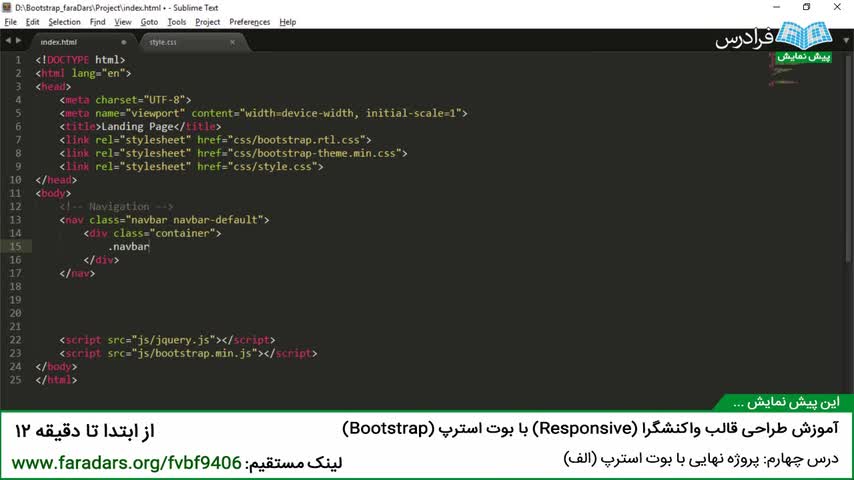Minimize the Sublime Text window

pyautogui.click(x=777, y=7)
